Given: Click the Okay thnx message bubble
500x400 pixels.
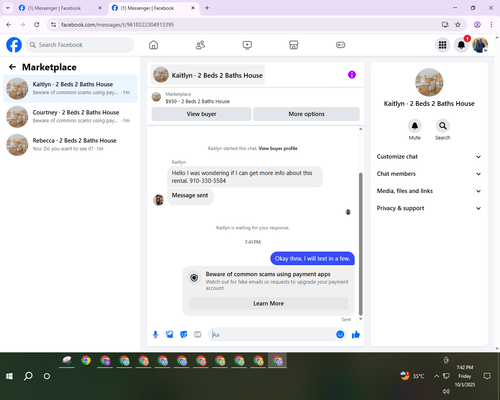Looking at the screenshot, I should tap(312, 259).
